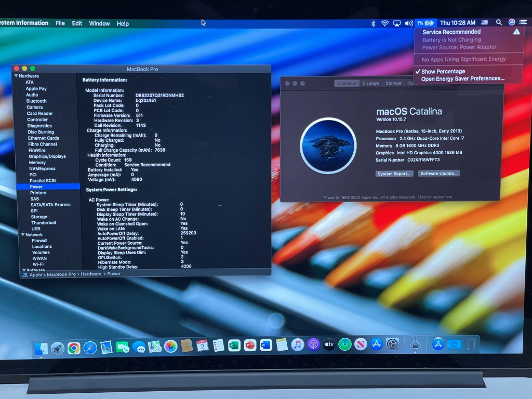Open the Music app in Dock
532x399 pixels.
point(298,345)
